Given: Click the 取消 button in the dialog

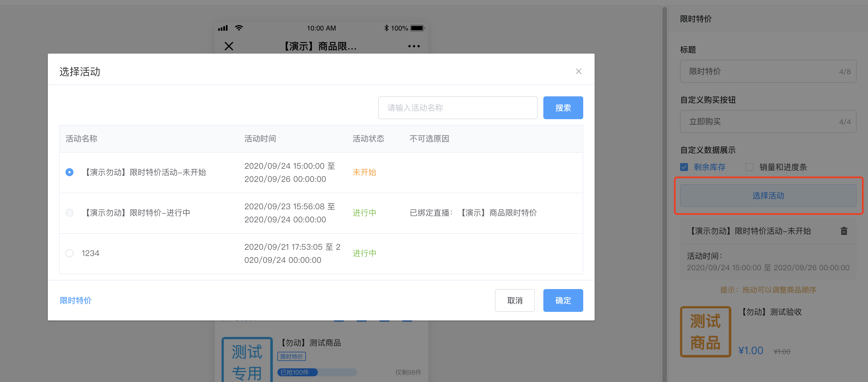Looking at the screenshot, I should 515,300.
